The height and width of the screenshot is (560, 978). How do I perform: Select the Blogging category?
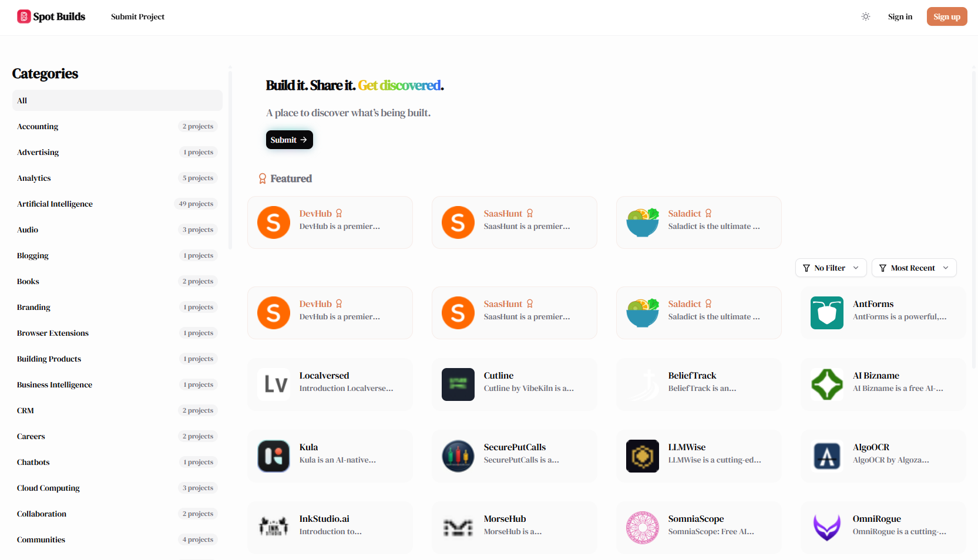tap(117, 255)
